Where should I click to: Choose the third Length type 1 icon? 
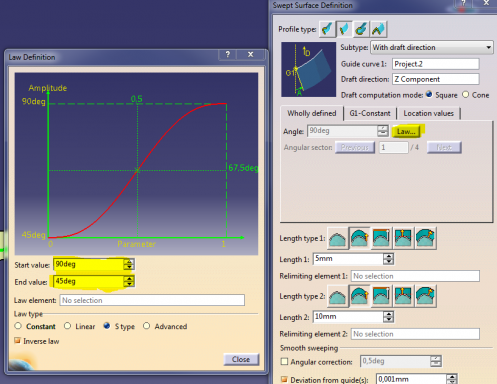pyautogui.click(x=381, y=238)
